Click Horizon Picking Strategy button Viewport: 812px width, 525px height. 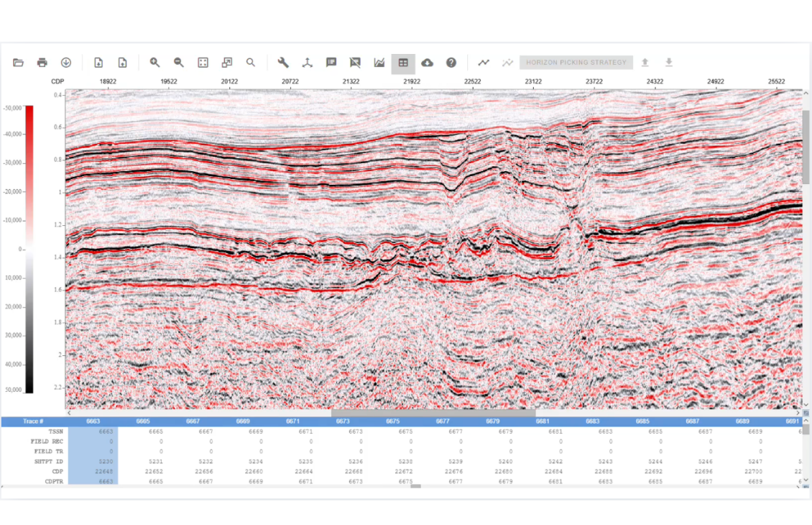click(x=576, y=63)
